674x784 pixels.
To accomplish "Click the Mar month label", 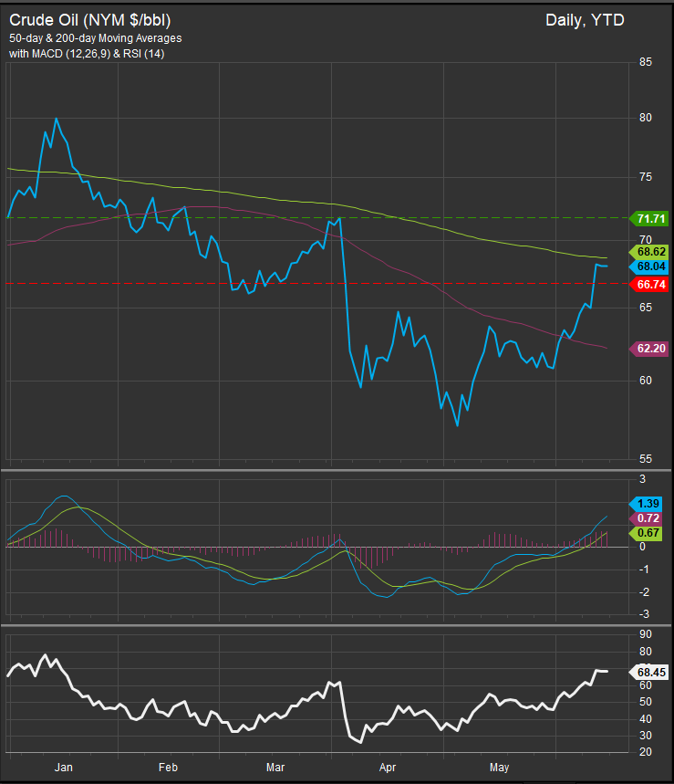I will [x=275, y=768].
